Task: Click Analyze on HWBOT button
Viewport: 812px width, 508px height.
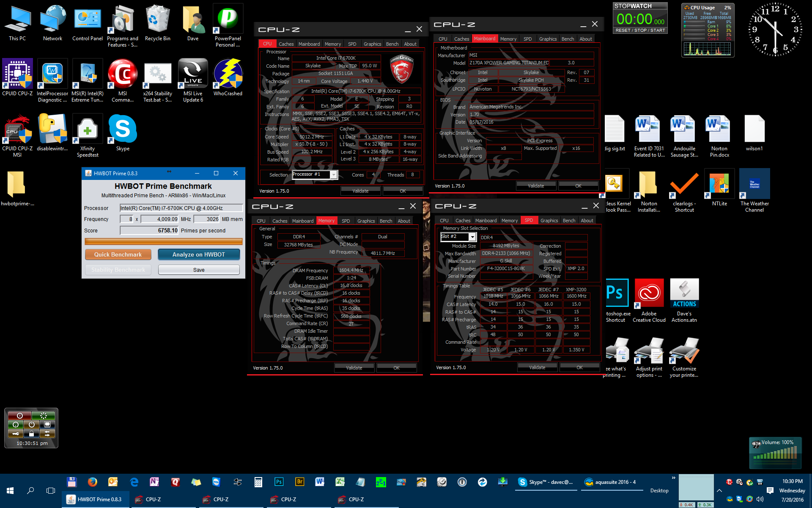Action: 199,254
